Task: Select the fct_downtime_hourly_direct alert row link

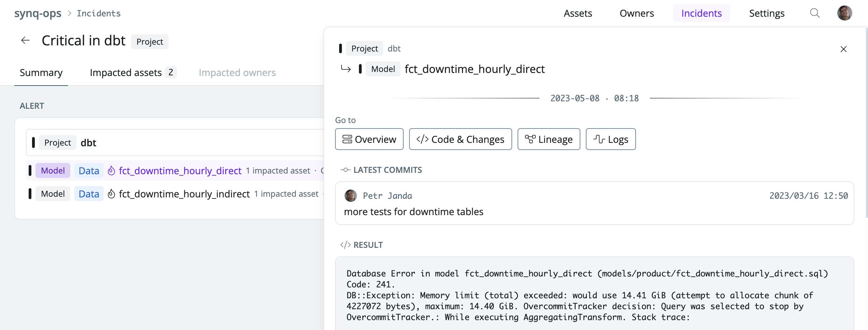Action: [x=180, y=170]
